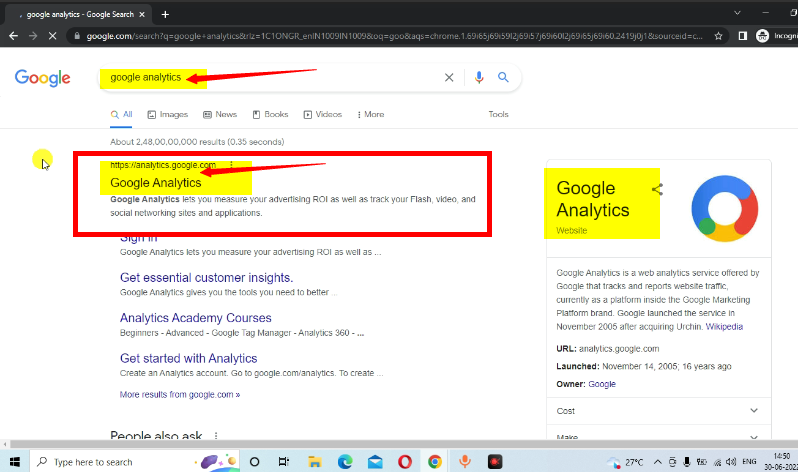Click the Owner Google link
798x472 pixels.
[602, 384]
